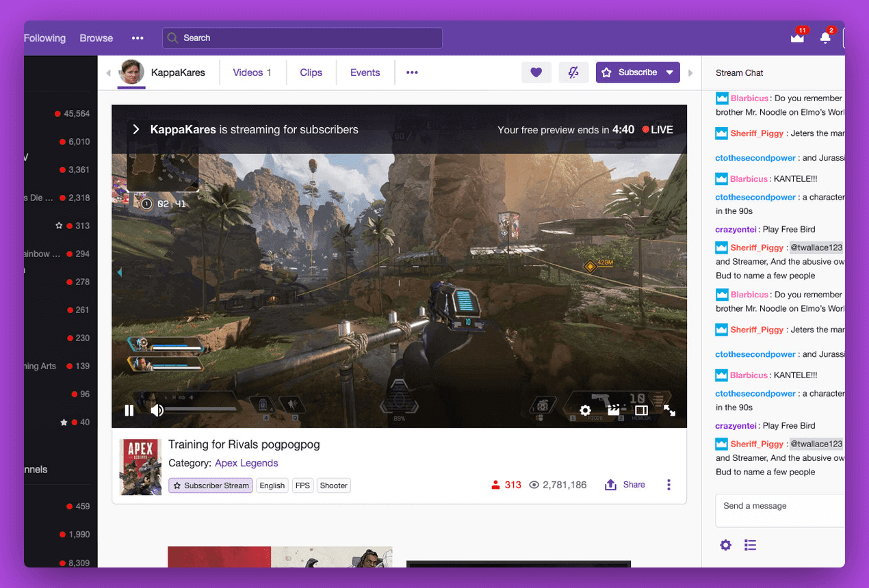Open the stream info three-dot menu
Screen dimensions: 869x588
(x=669, y=485)
